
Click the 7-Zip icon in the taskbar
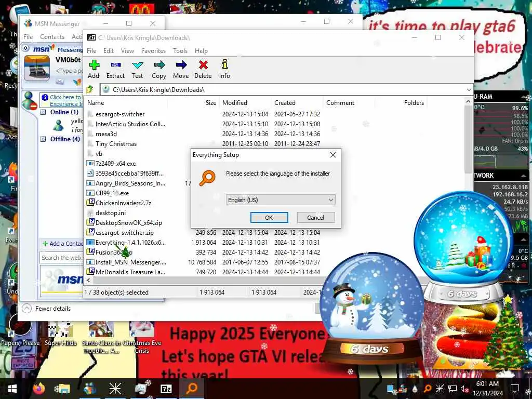(x=166, y=389)
